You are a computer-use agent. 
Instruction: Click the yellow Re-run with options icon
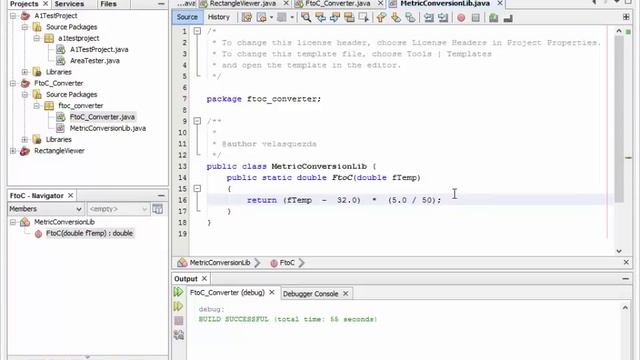178,306
